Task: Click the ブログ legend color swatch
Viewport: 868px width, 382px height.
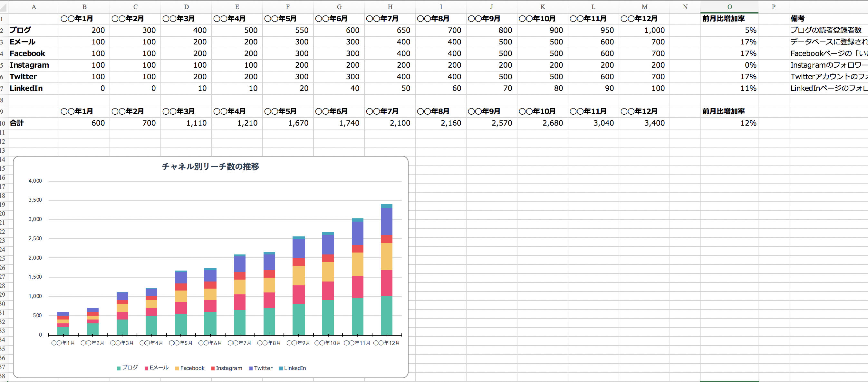Action: coord(119,368)
